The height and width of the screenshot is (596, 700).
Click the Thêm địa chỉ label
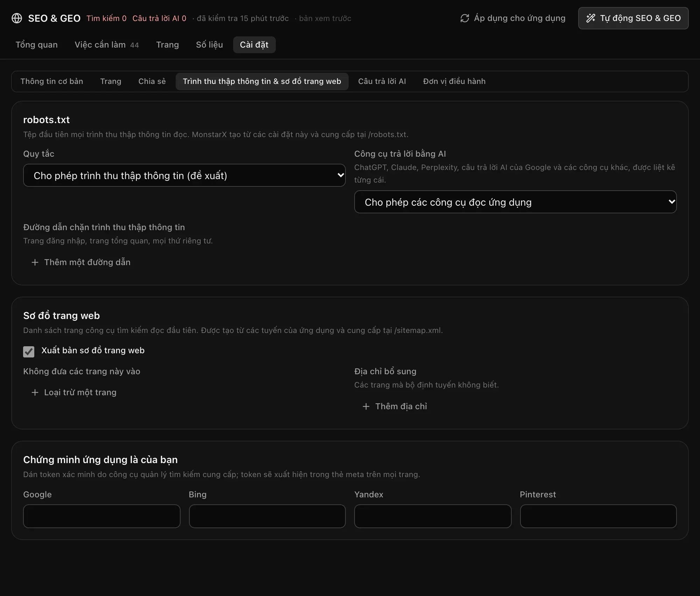(401, 406)
